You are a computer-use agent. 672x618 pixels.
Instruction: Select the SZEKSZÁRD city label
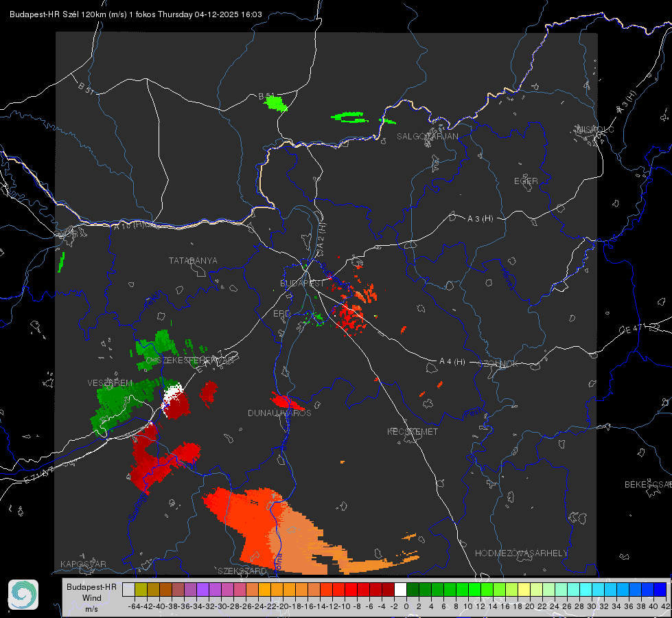coord(242,571)
